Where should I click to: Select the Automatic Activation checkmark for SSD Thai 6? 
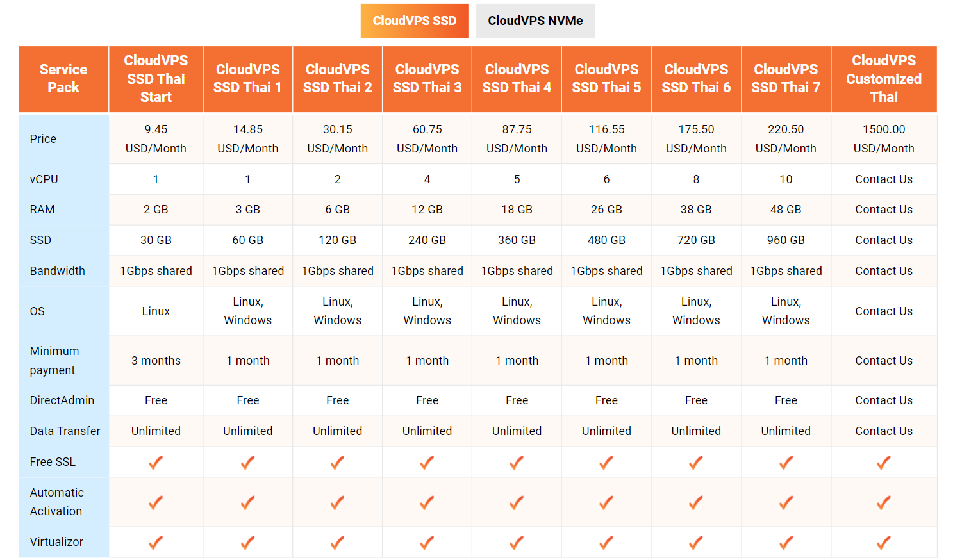[x=696, y=502]
